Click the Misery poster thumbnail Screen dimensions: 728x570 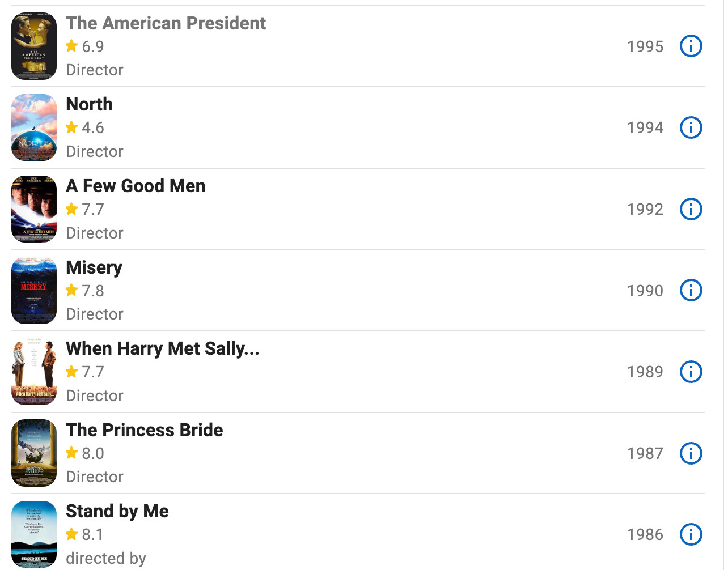click(34, 291)
